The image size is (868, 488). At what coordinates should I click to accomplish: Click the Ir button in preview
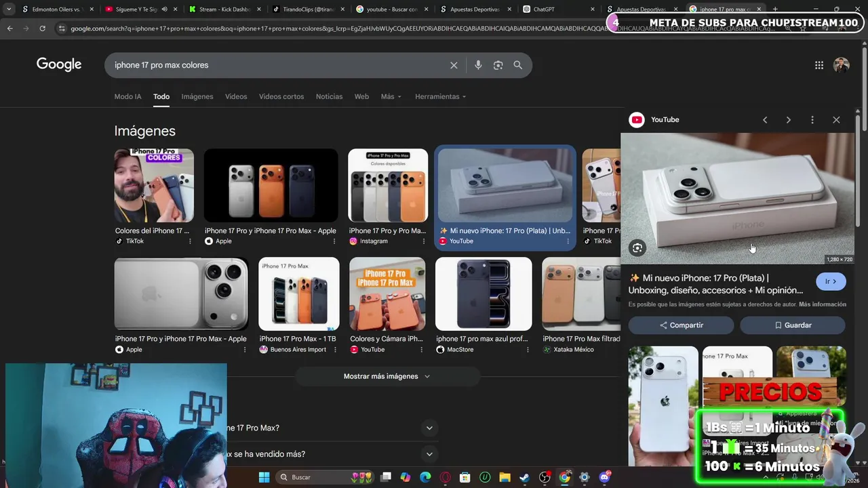pyautogui.click(x=831, y=281)
